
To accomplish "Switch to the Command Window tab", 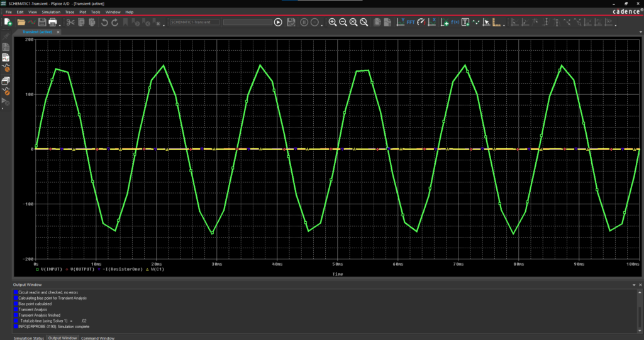I will (x=97, y=338).
